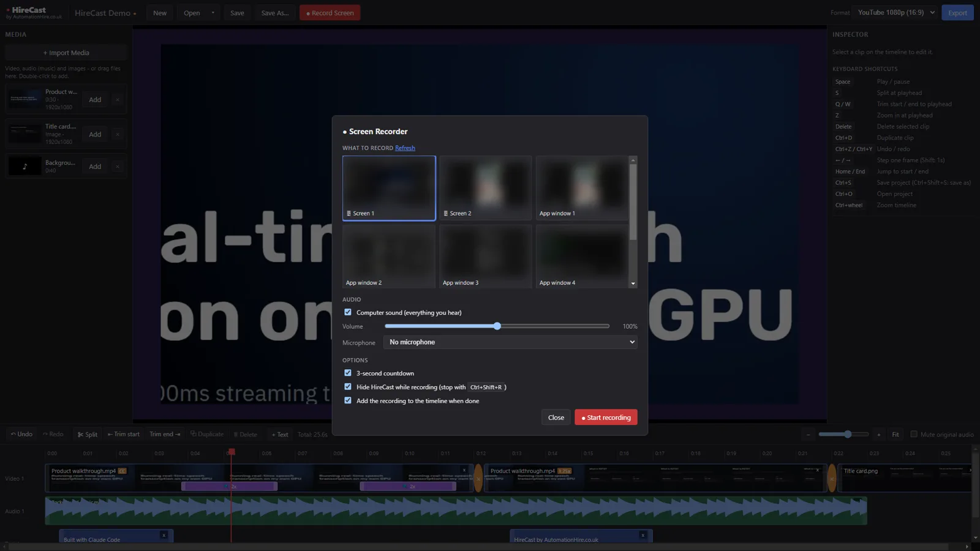Add a Text overlay from timeline toolbar
Screen dimensions: 980x551
pyautogui.click(x=280, y=434)
